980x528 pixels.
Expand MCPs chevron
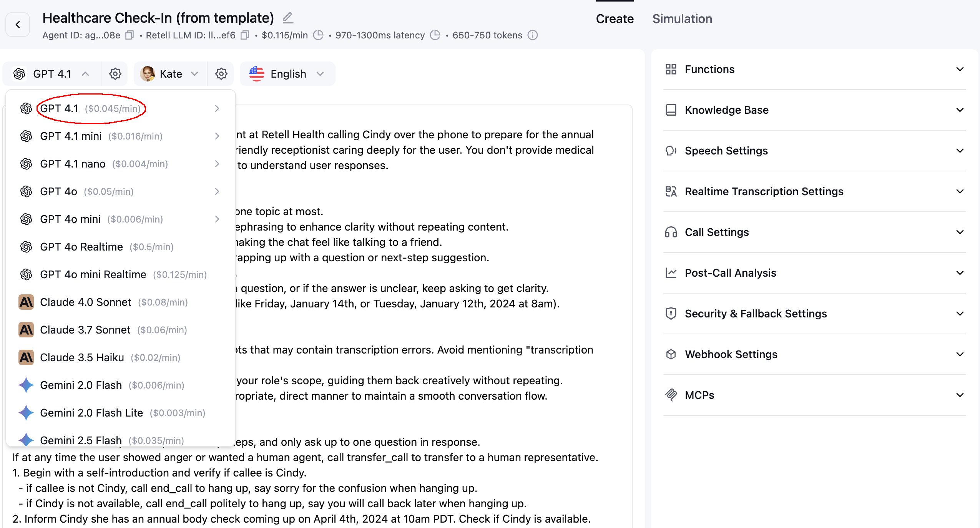pyautogui.click(x=960, y=395)
